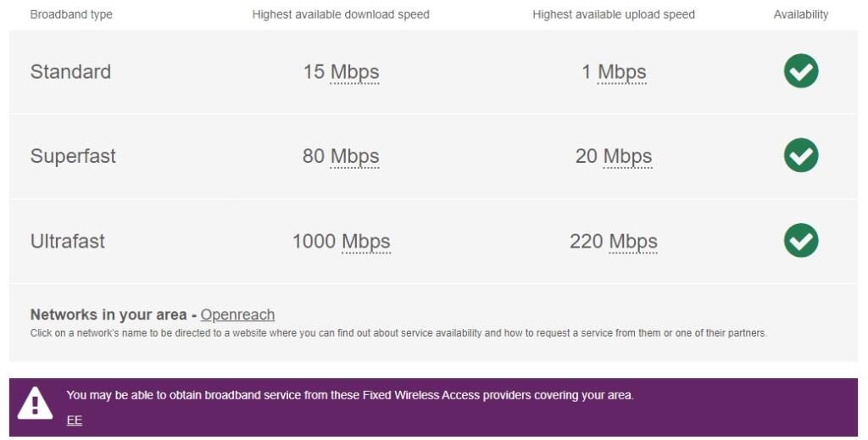Screen dimensions: 868x440
Task: Click the Superfast availability green checkmark icon
Action: (x=801, y=156)
